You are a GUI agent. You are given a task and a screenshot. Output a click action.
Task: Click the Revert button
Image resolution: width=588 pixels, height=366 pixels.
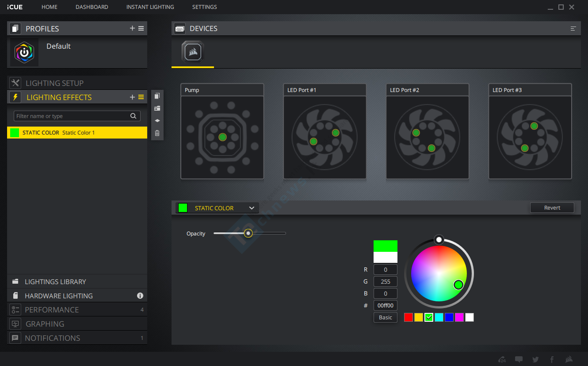[x=552, y=208]
